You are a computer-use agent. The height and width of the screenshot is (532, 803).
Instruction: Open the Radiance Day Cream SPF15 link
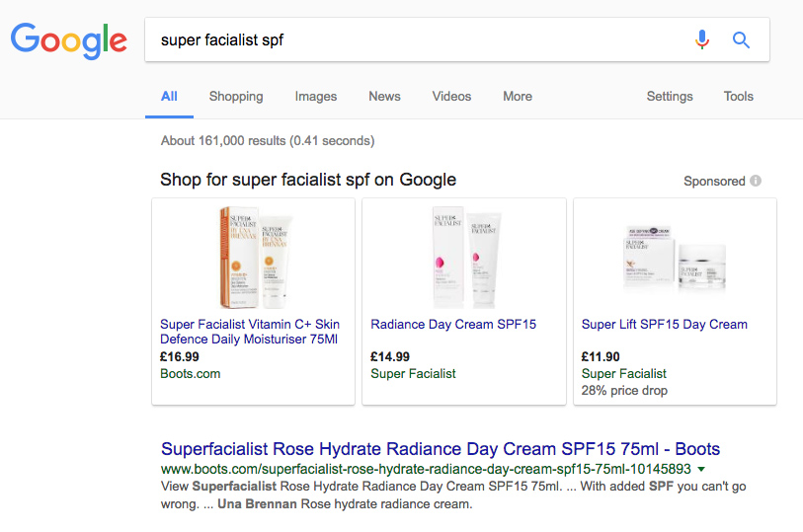453,325
